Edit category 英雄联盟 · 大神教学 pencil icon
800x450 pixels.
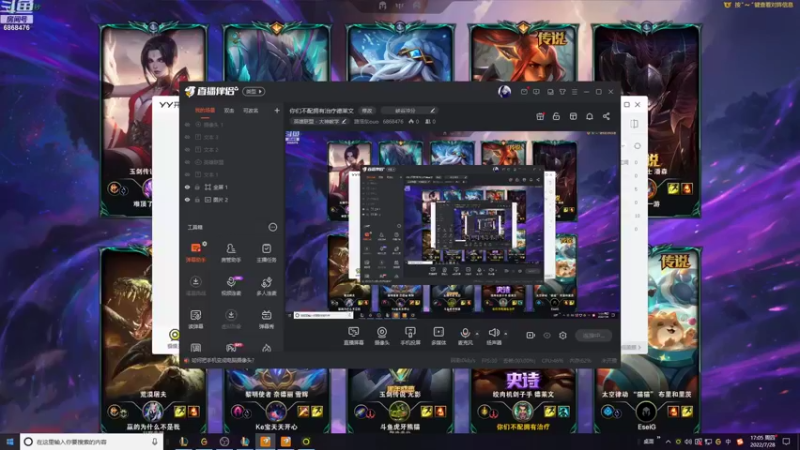(344, 121)
